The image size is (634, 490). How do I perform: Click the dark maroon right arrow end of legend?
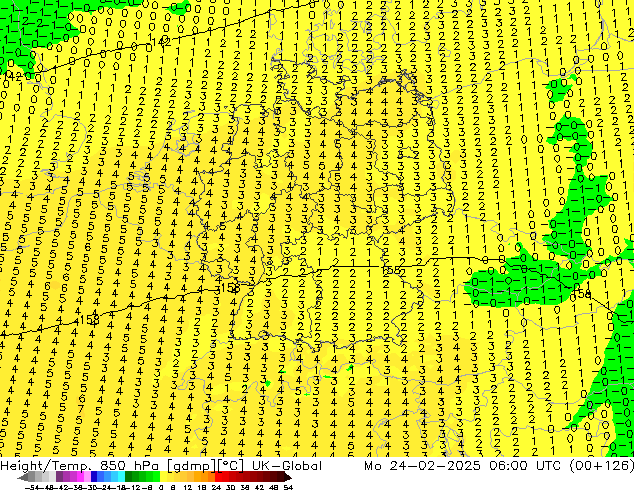tap(288, 477)
